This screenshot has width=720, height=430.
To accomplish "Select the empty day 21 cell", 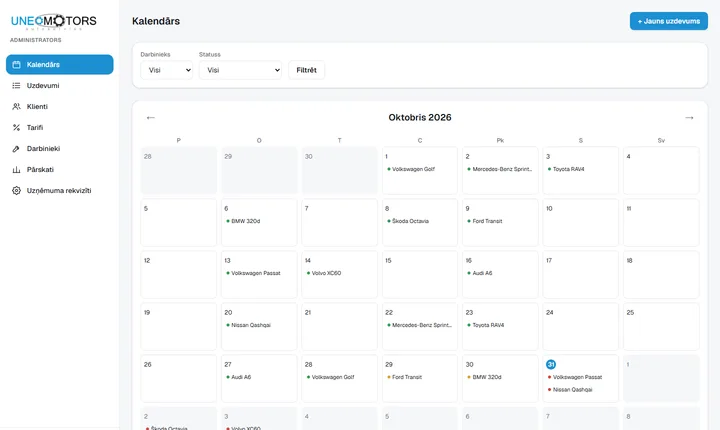I will pos(339,326).
